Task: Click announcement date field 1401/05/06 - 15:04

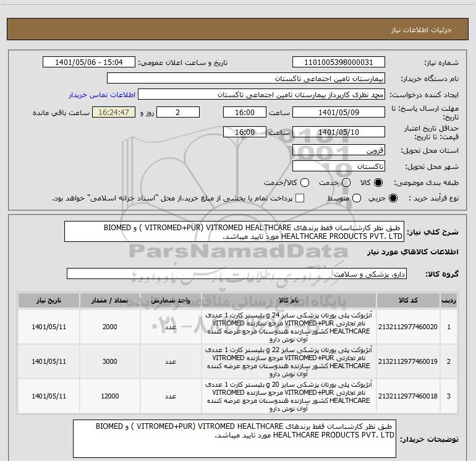Action: tap(88, 62)
